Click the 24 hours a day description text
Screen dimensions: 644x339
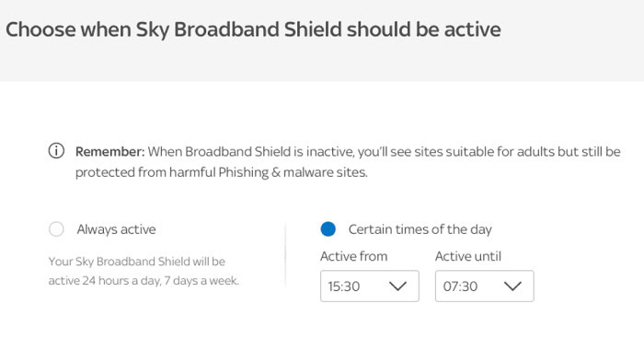[144, 271]
